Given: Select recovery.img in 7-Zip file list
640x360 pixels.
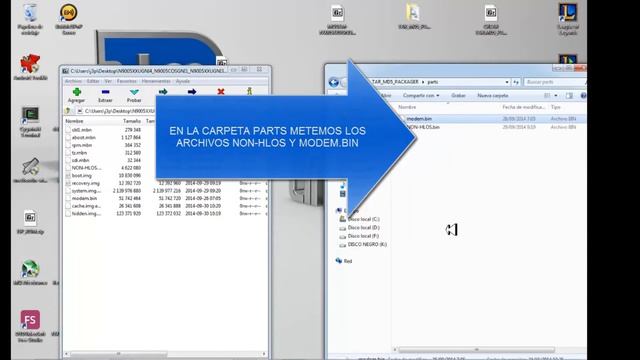Looking at the screenshot, I should point(86,183).
